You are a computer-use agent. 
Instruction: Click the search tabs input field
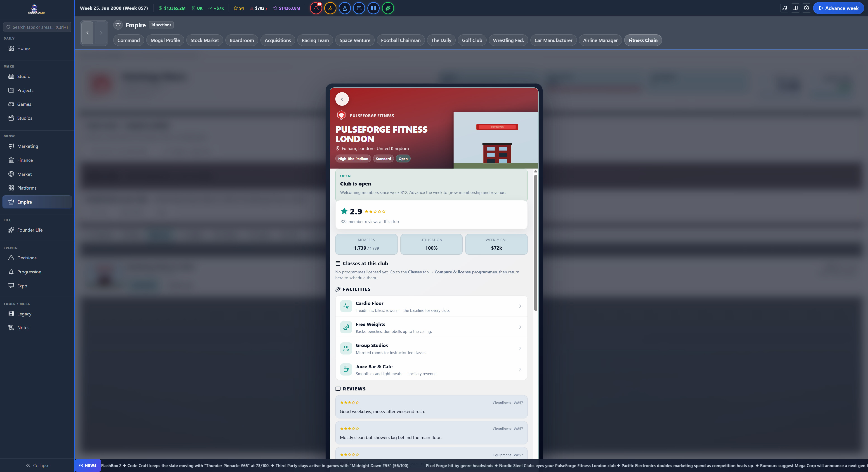(x=37, y=27)
